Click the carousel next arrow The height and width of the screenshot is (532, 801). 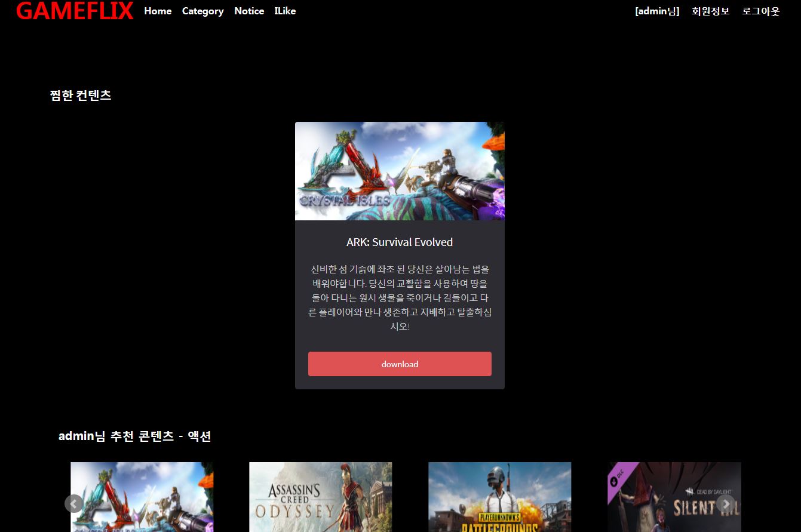(726, 504)
